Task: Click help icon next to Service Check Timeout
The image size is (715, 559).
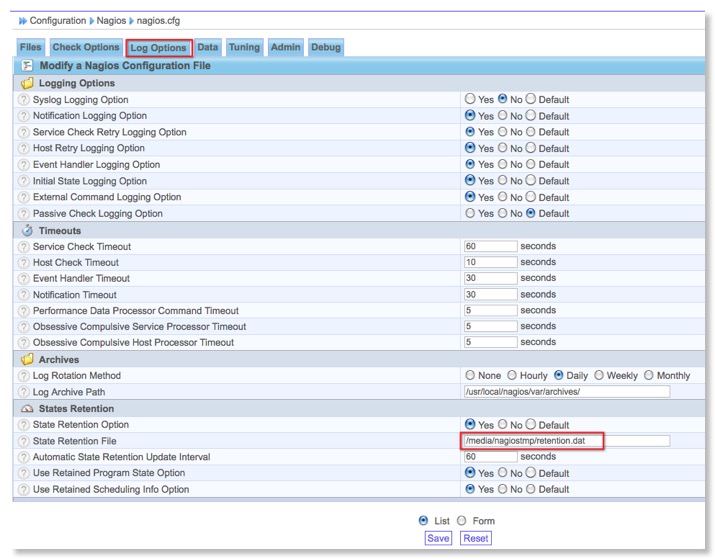Action: point(23,247)
